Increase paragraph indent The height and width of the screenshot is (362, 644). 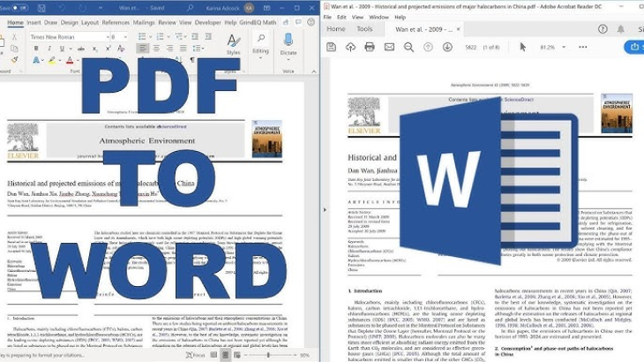[208, 36]
